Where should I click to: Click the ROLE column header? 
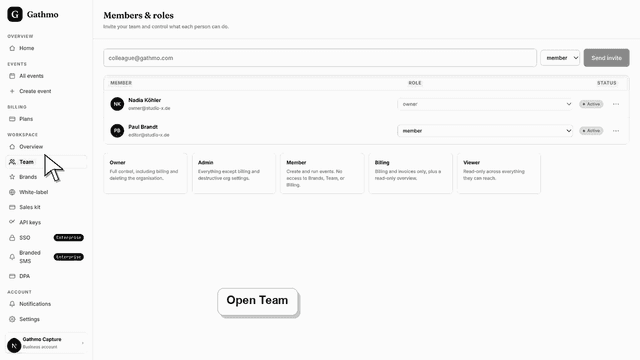pyautogui.click(x=415, y=83)
